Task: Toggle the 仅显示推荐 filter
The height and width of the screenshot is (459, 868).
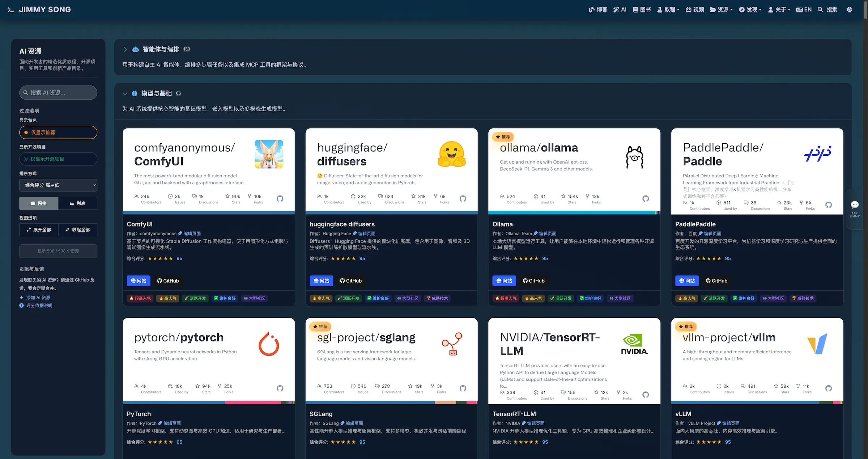Action: [x=58, y=132]
